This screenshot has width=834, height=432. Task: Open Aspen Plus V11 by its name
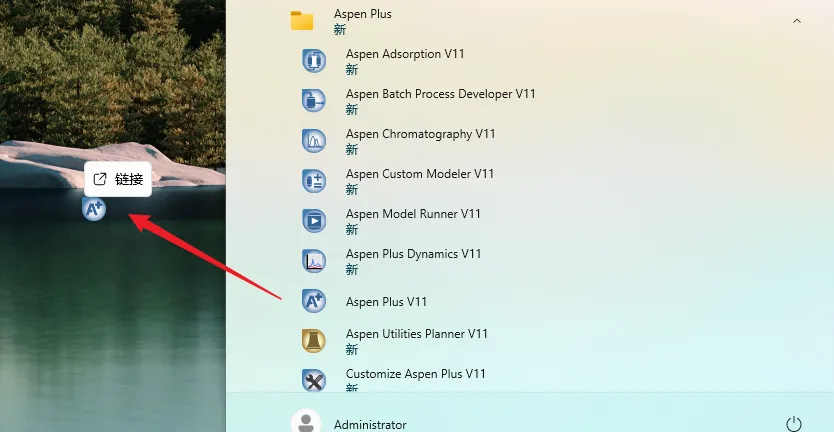point(386,302)
